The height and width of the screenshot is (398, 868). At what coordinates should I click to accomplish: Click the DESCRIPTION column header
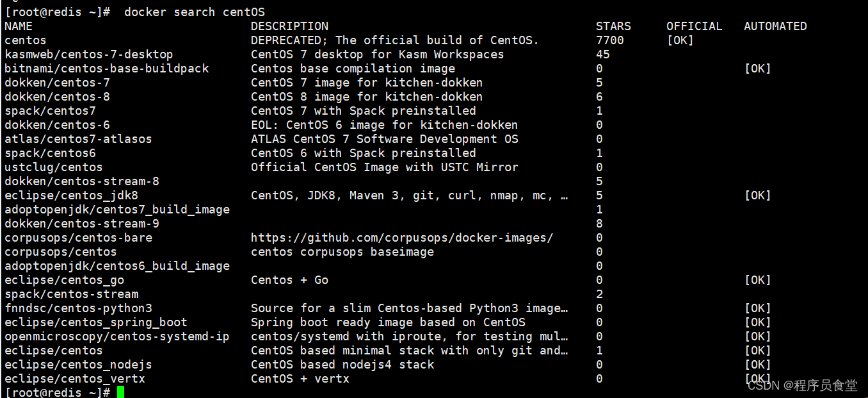click(289, 26)
